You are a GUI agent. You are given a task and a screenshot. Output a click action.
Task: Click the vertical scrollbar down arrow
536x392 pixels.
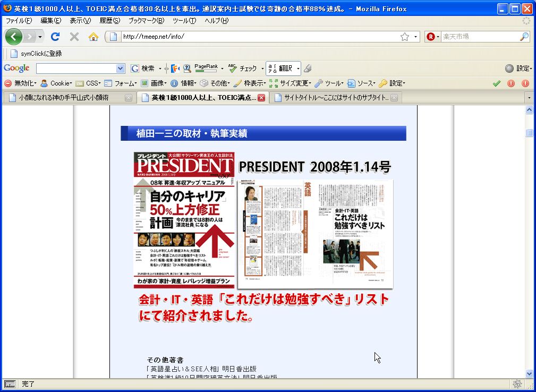tap(529, 373)
